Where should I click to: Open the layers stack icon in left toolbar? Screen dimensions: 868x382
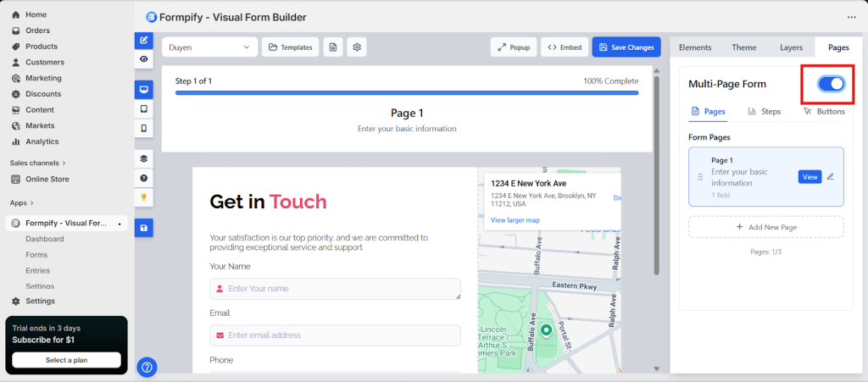143,158
